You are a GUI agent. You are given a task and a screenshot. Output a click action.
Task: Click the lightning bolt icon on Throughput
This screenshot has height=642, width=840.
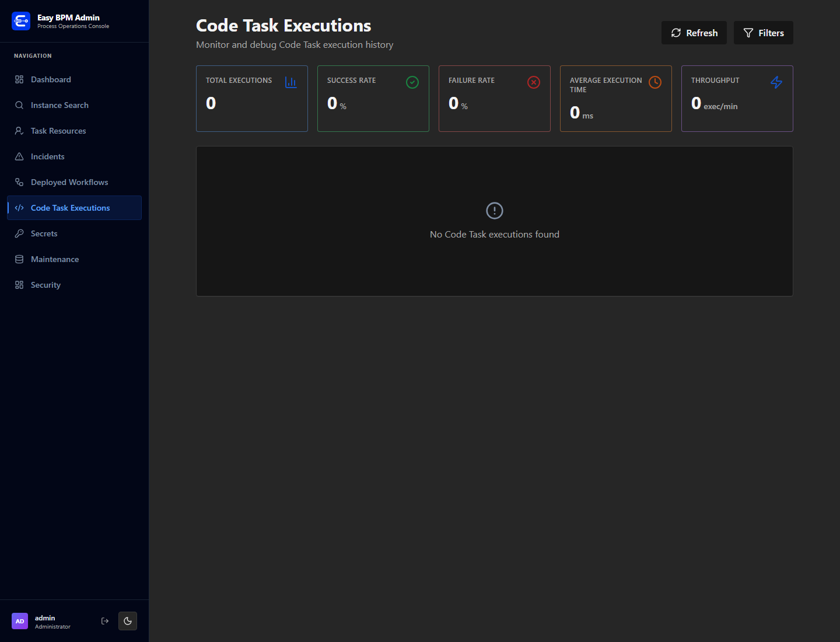point(776,82)
